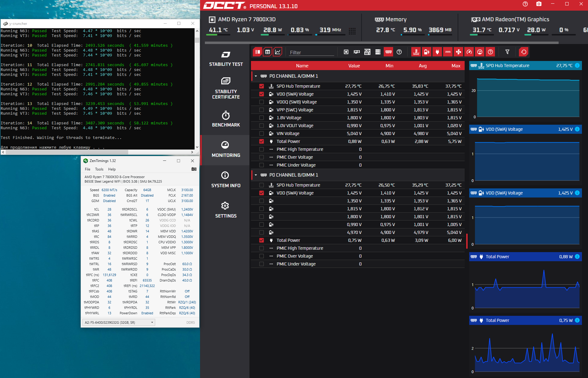Screen dimensions: 588x378
Task: Open System Info in OCCT sidebar
Action: [226, 180]
